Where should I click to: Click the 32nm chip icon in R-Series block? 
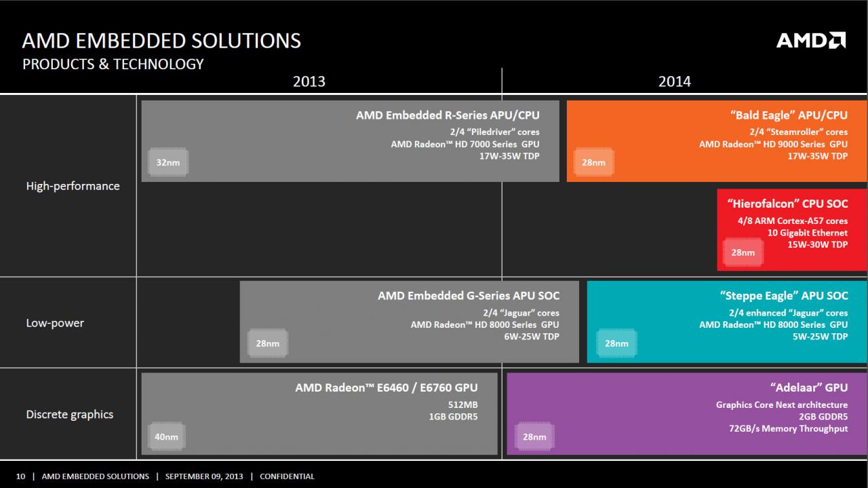pyautogui.click(x=167, y=163)
